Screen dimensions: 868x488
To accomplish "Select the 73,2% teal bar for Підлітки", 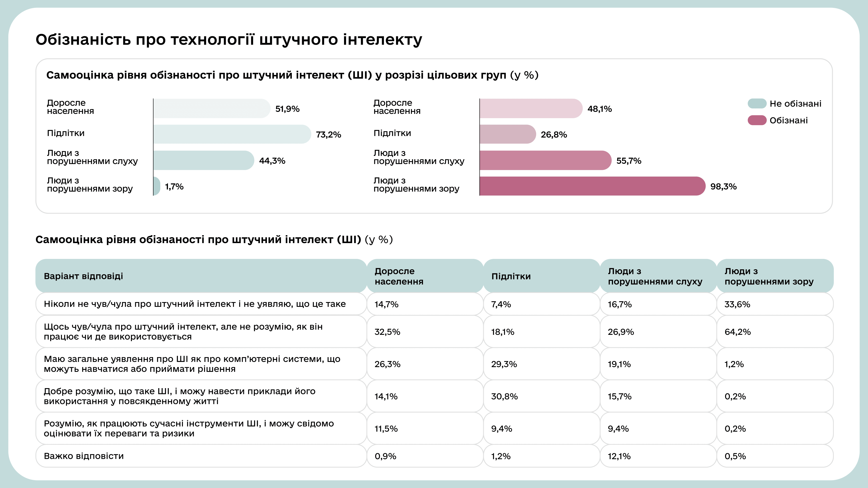I will (232, 134).
